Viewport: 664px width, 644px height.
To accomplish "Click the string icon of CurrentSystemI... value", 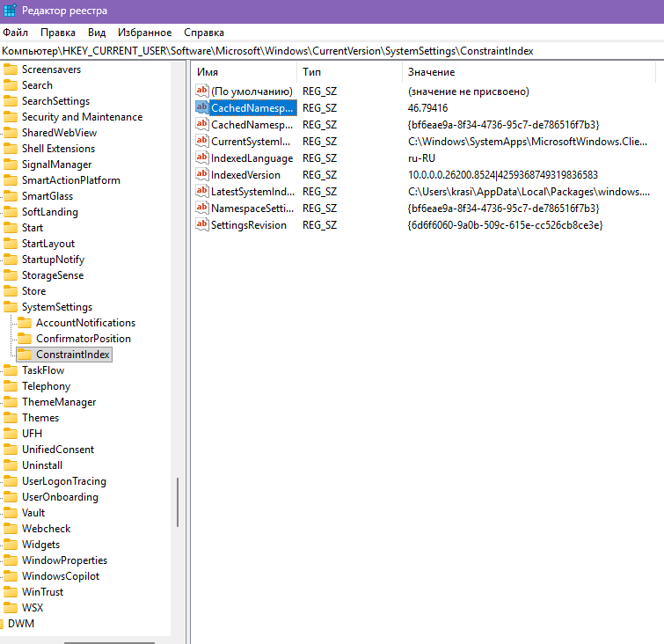I will point(202,141).
